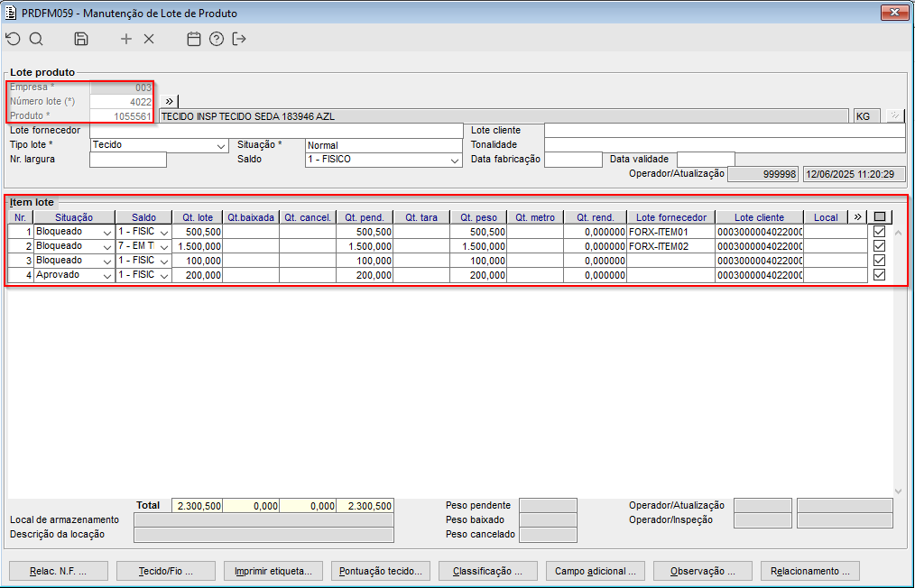Click the exit door icon

239,39
